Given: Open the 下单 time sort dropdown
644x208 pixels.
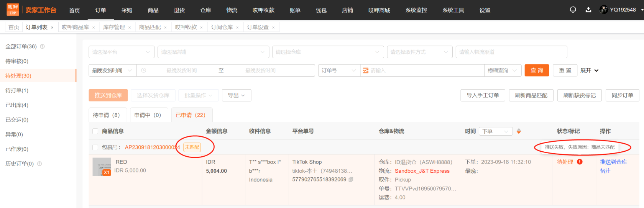Looking at the screenshot, I should [x=496, y=131].
